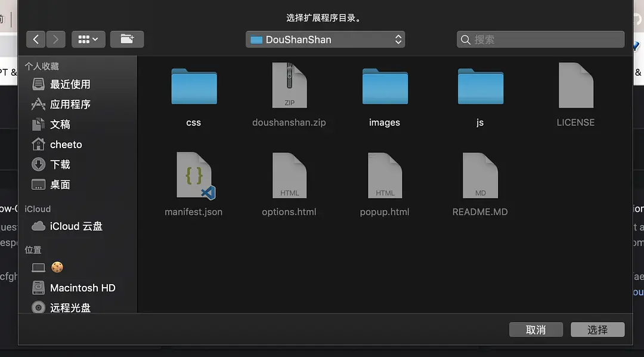Image resolution: width=644 pixels, height=357 pixels.
Task: Click the 取消 button
Action: tap(536, 330)
